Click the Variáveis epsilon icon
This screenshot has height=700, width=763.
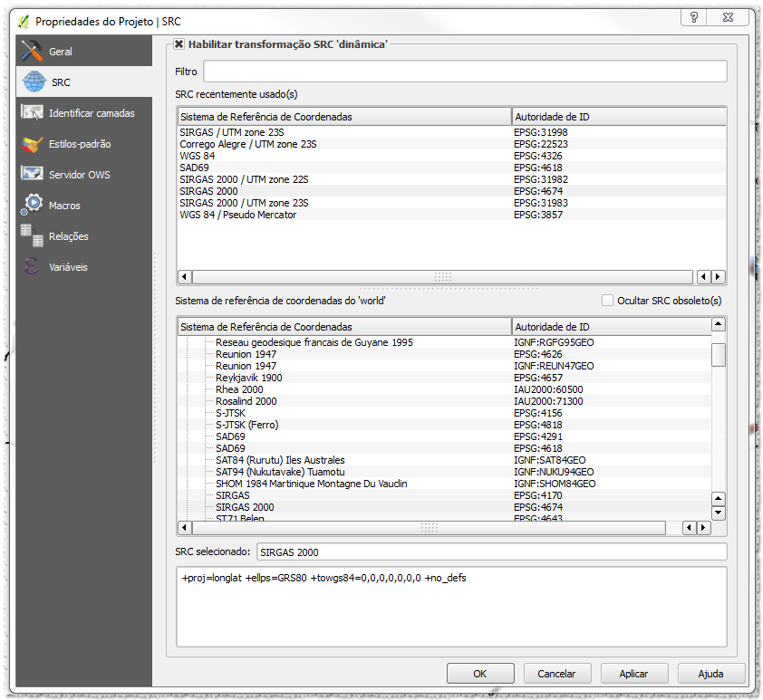pos(33,267)
